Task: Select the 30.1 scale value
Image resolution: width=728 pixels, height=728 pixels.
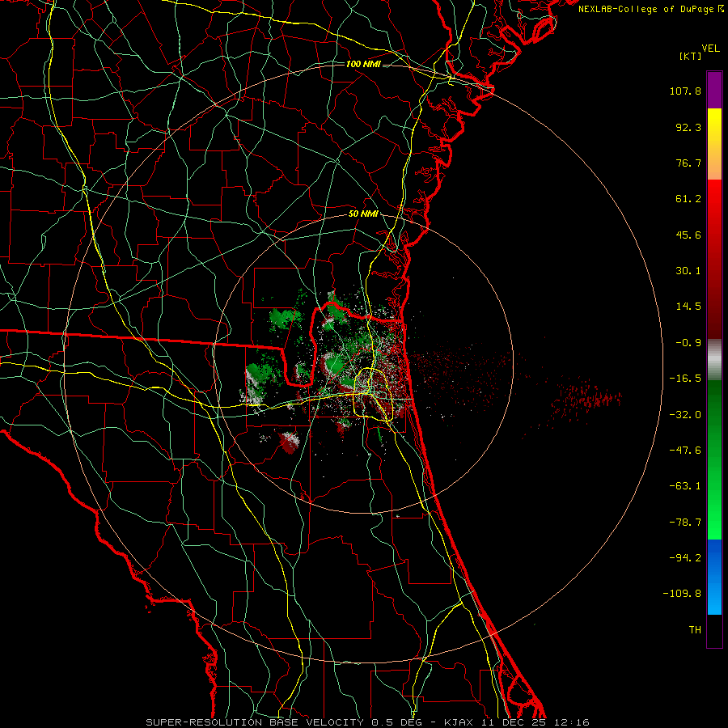Action: click(688, 271)
